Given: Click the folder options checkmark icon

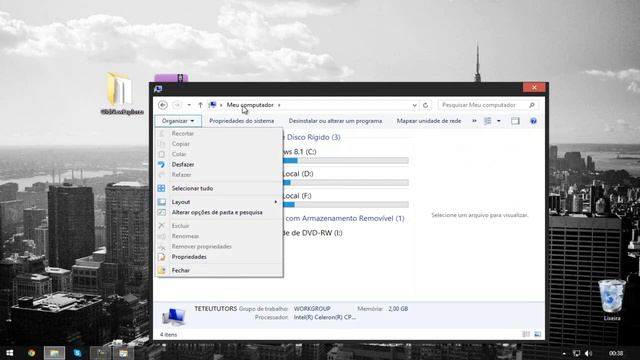Looking at the screenshot, I should click(x=162, y=212).
